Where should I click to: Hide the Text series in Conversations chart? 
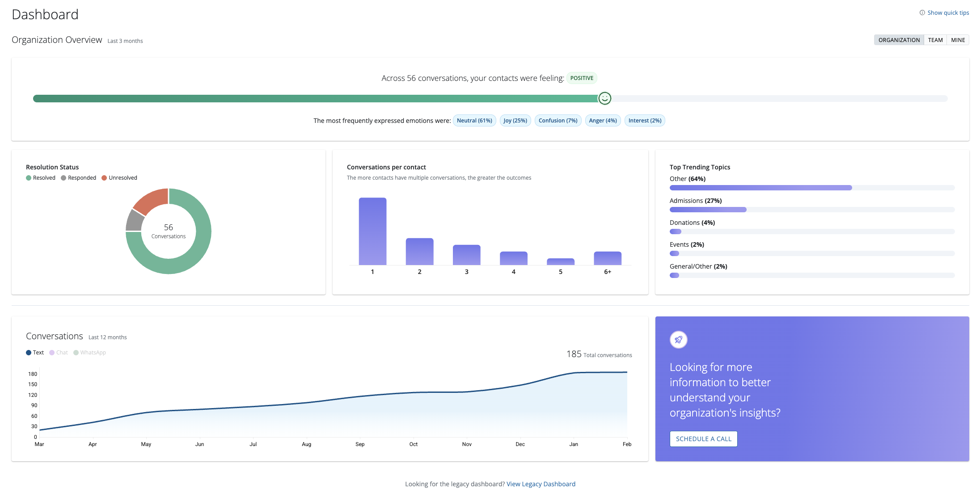35,353
